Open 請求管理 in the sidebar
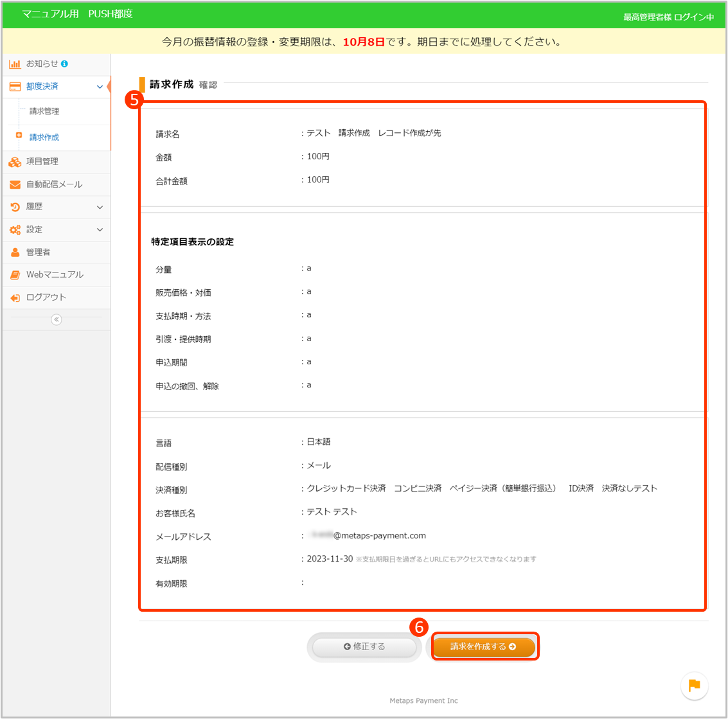Image resolution: width=728 pixels, height=719 pixels. click(44, 112)
